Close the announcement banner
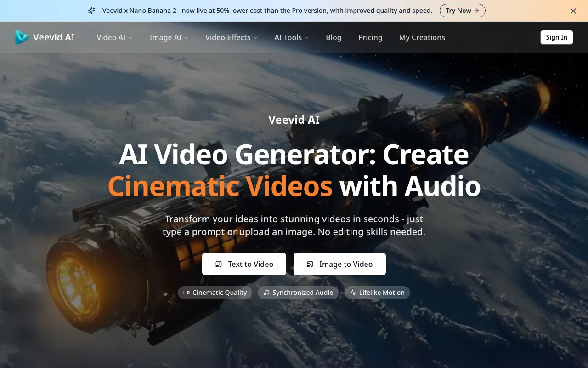This screenshot has width=588, height=368. click(573, 11)
